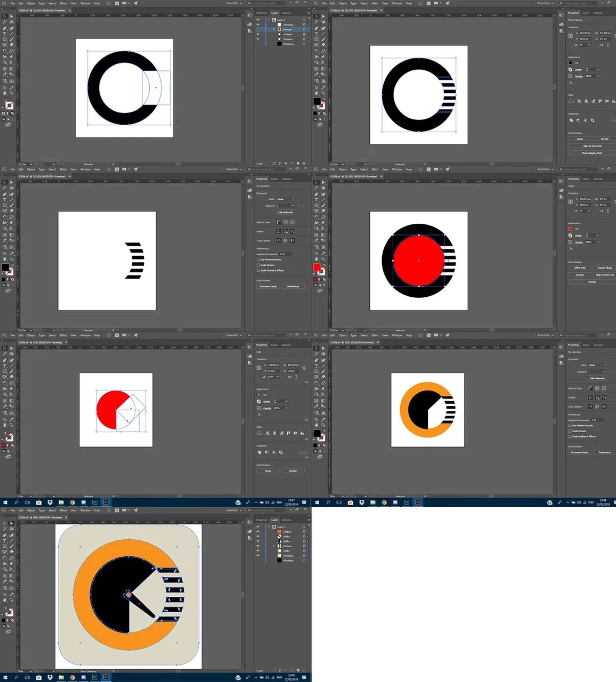Click show rulers icon in stripes-only window
Image resolution: width=616 pixels, height=682 pixels.
279,222
